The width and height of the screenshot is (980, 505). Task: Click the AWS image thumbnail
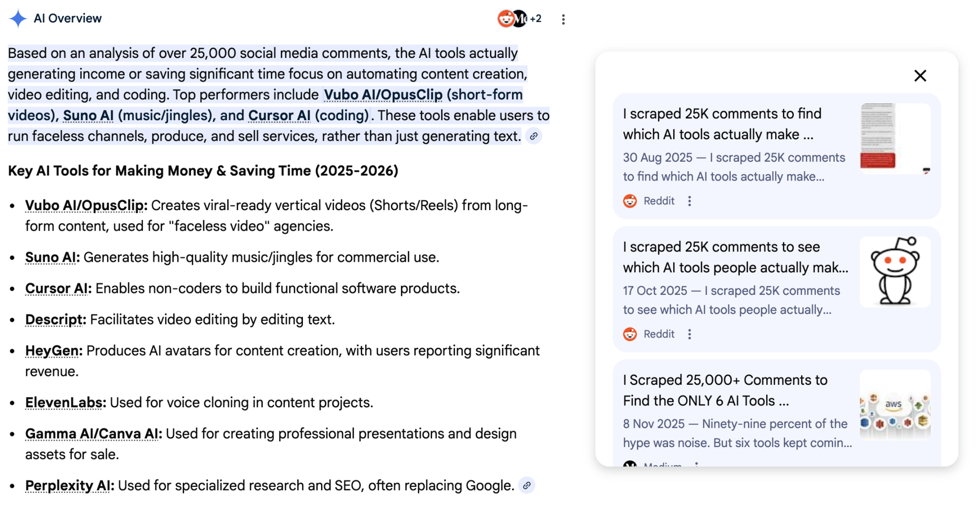pyautogui.click(x=894, y=404)
